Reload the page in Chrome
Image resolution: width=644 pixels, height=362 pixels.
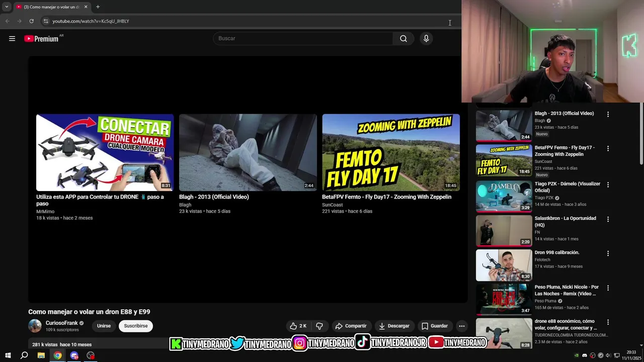point(31,21)
